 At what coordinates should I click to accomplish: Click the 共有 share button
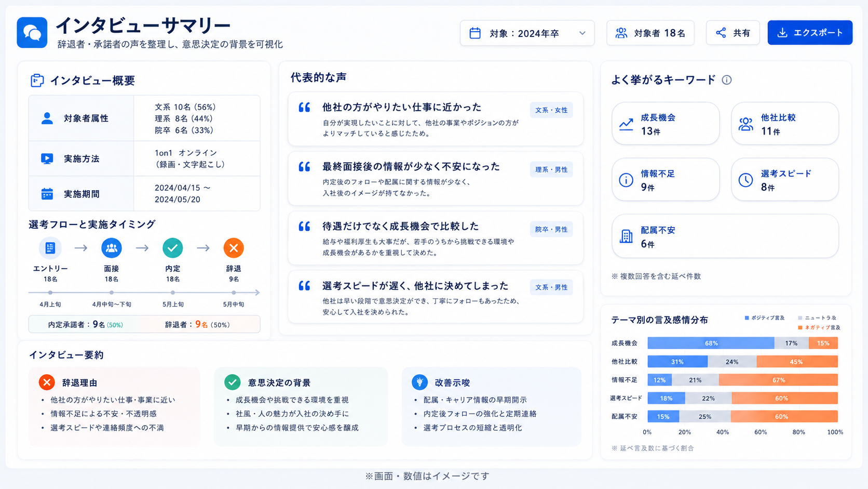tap(733, 33)
